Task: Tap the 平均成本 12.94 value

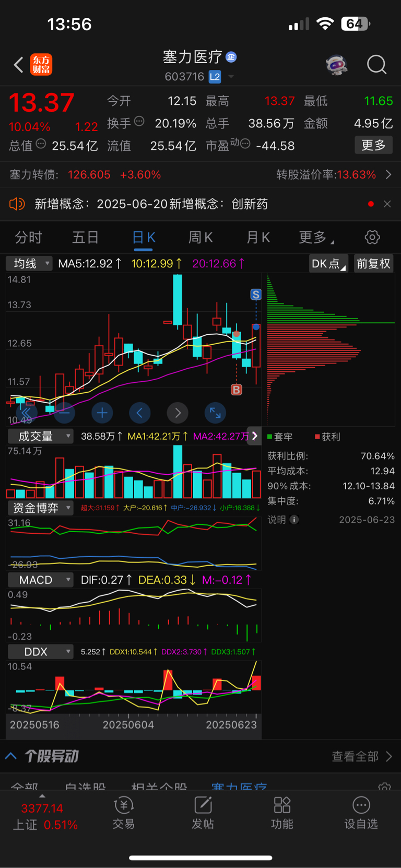Action: pos(382,471)
